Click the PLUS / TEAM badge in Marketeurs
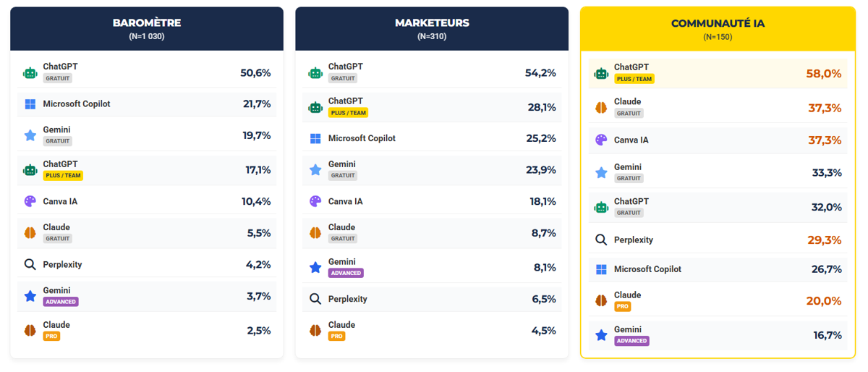Screen dimensions: 868x372 pos(348,113)
